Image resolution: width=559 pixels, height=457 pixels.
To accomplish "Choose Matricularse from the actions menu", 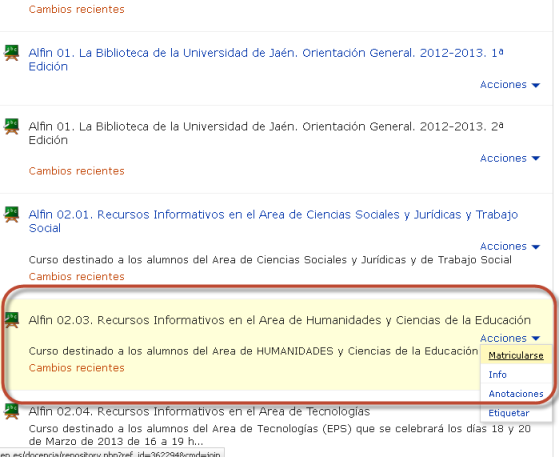I will 516,355.
